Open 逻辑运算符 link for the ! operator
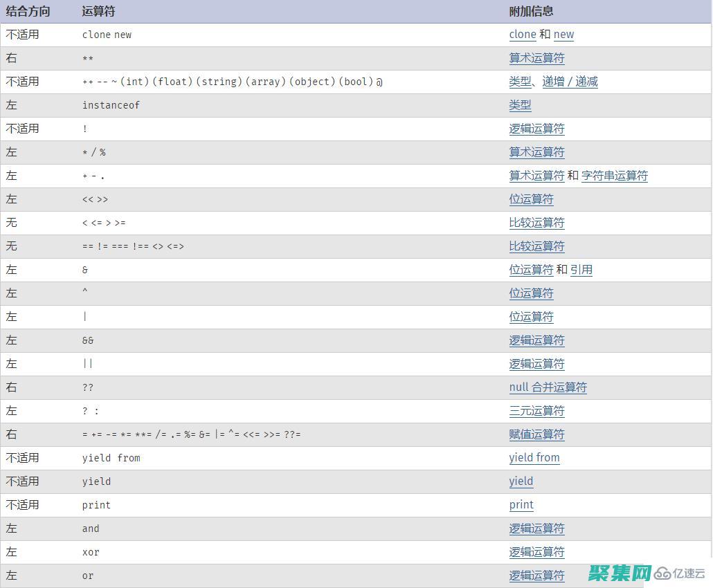The width and height of the screenshot is (713, 588). (536, 129)
